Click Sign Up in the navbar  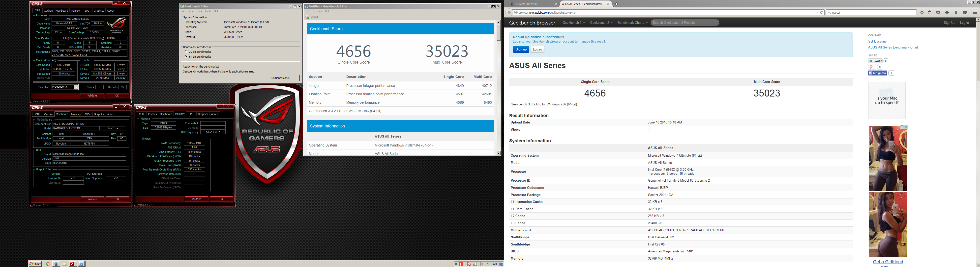[949, 23]
